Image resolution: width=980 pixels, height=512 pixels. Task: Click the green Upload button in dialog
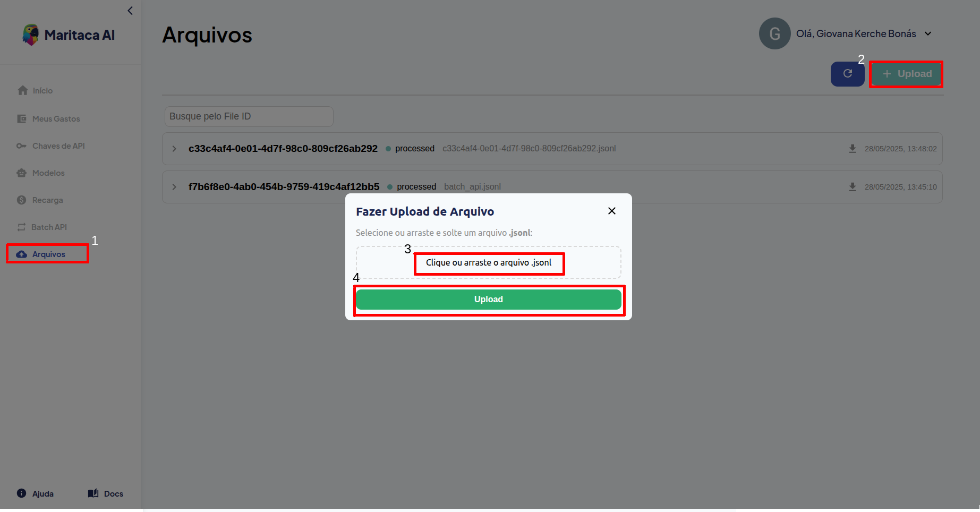click(x=489, y=299)
